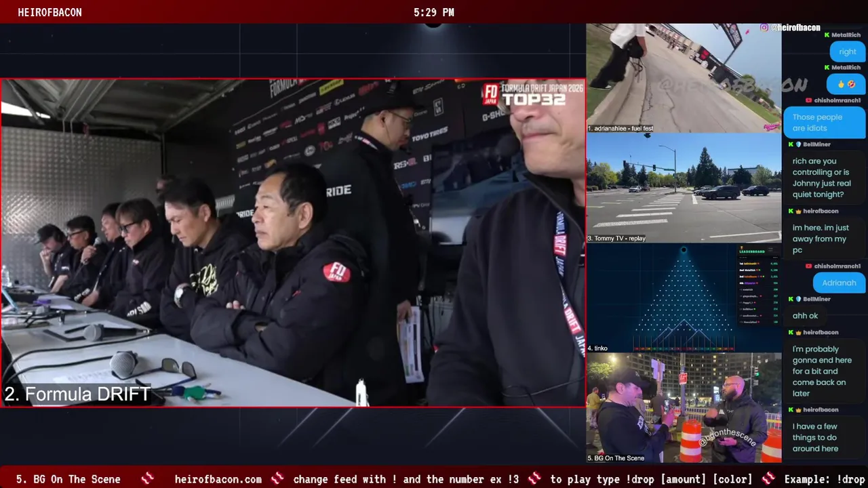Select the BG On The Scene feed thumbnail

[684, 408]
